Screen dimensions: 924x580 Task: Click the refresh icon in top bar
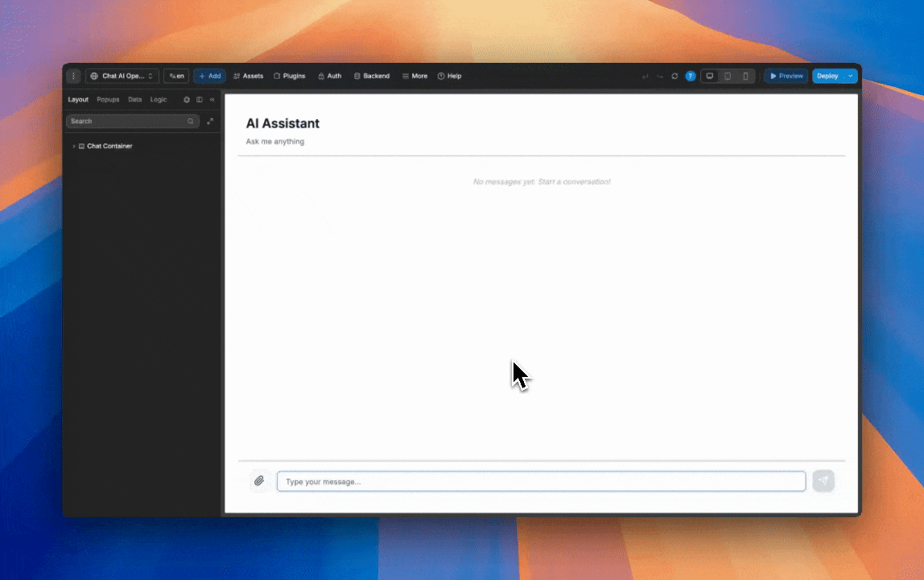(x=674, y=76)
